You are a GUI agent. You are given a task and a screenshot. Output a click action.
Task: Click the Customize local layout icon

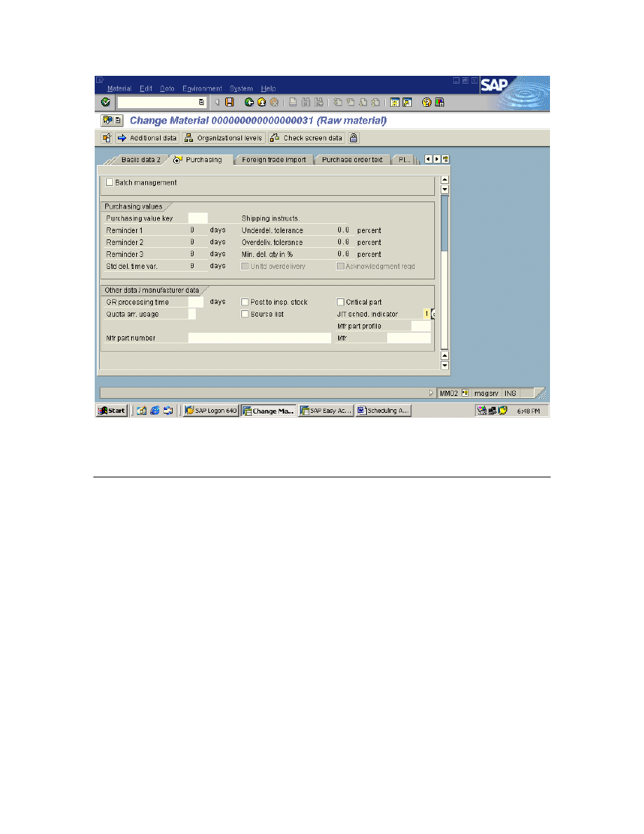coord(439,102)
